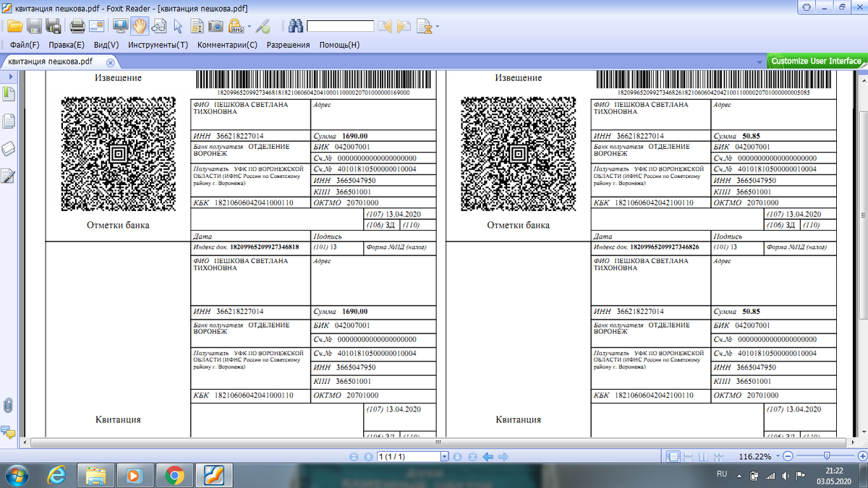Click the binoculars search icon
Screen dimensions: 868x488
[x=295, y=27]
